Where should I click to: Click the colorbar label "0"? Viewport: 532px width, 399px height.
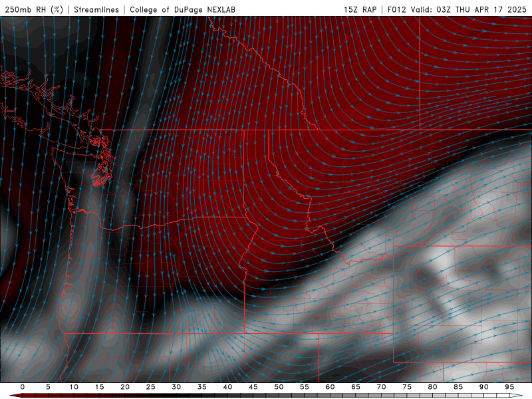[23, 387]
